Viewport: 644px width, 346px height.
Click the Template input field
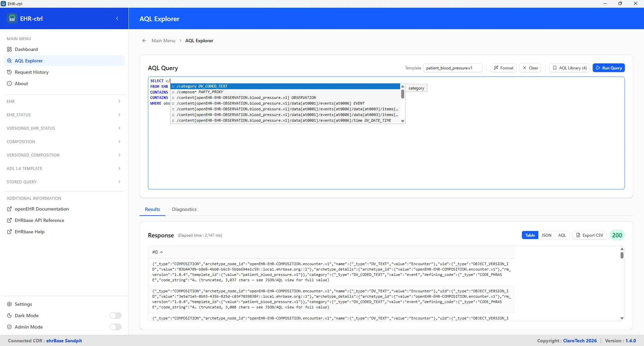[x=453, y=68]
